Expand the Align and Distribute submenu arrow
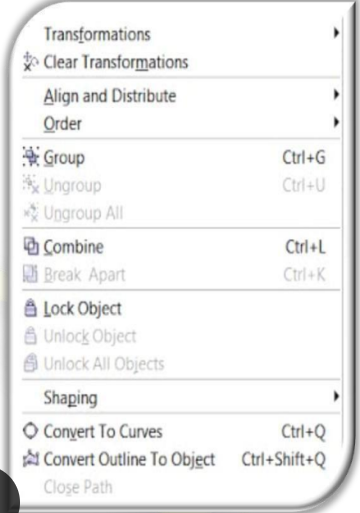This screenshot has height=513, width=360. 336,95
